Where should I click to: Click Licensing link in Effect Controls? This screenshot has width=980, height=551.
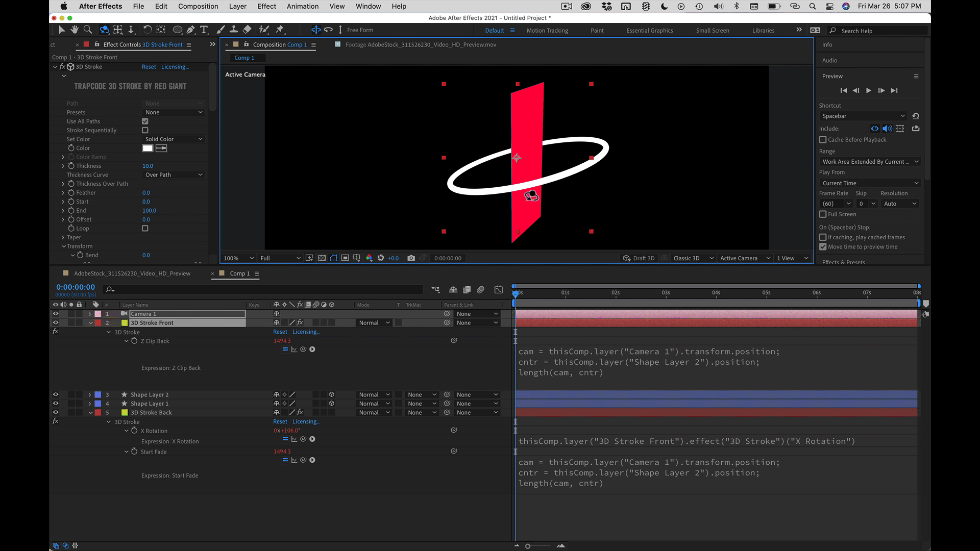click(175, 67)
